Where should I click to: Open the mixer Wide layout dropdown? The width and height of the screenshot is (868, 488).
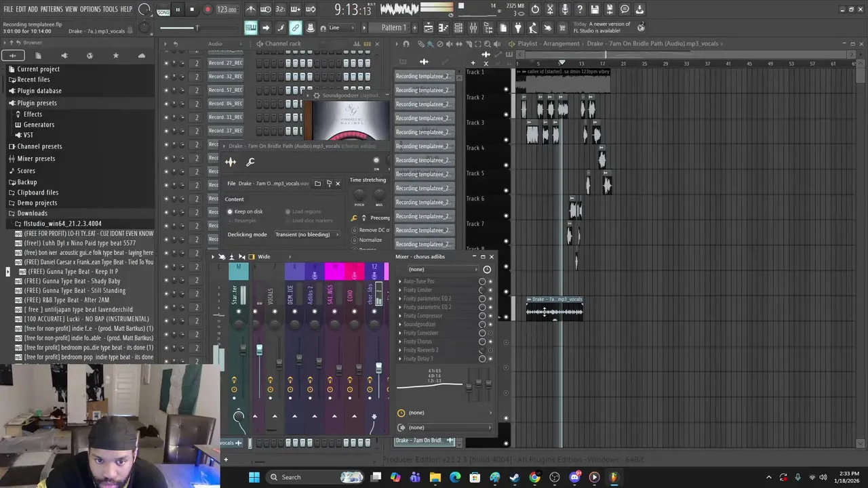273,257
